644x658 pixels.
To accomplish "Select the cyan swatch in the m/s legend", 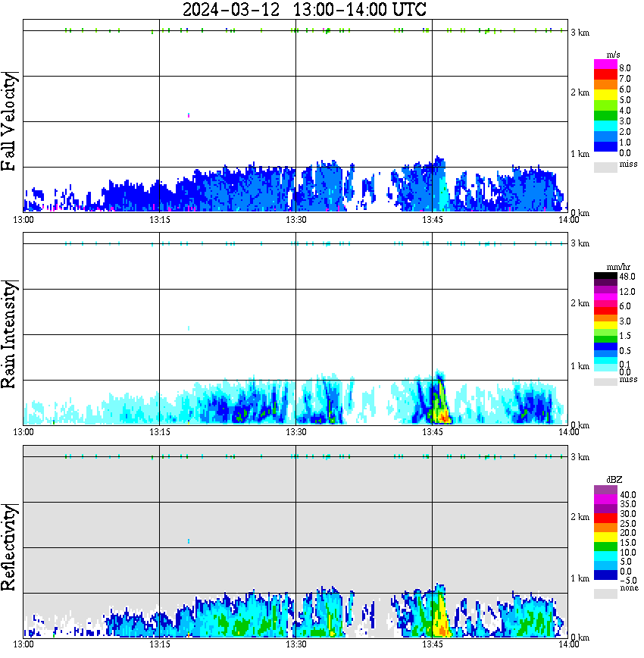I will (x=605, y=126).
